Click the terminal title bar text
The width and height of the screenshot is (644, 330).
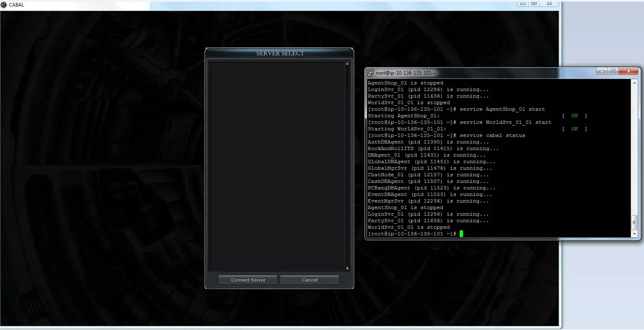click(406, 73)
